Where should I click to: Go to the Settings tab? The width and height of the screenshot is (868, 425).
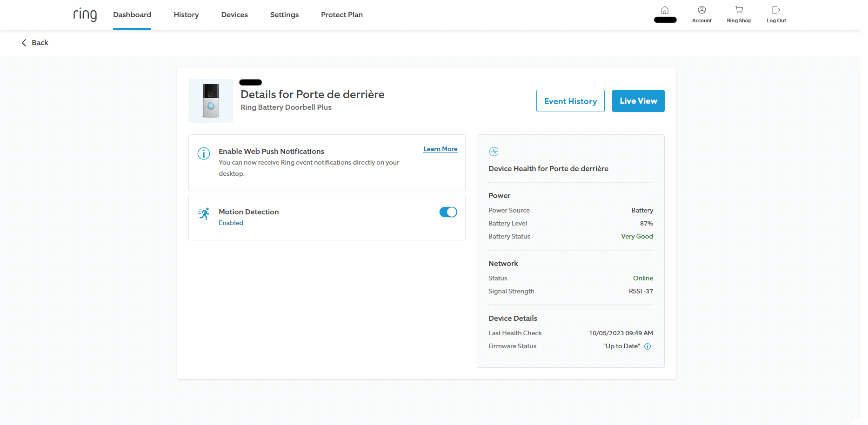(284, 15)
